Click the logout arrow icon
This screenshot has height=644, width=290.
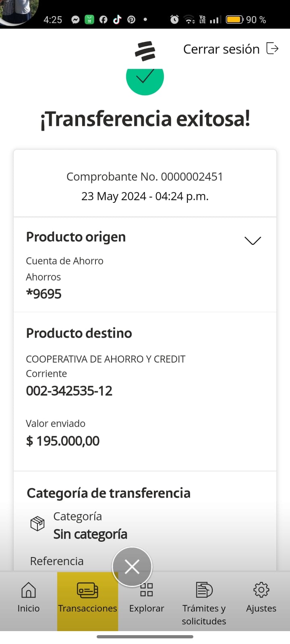point(273,49)
